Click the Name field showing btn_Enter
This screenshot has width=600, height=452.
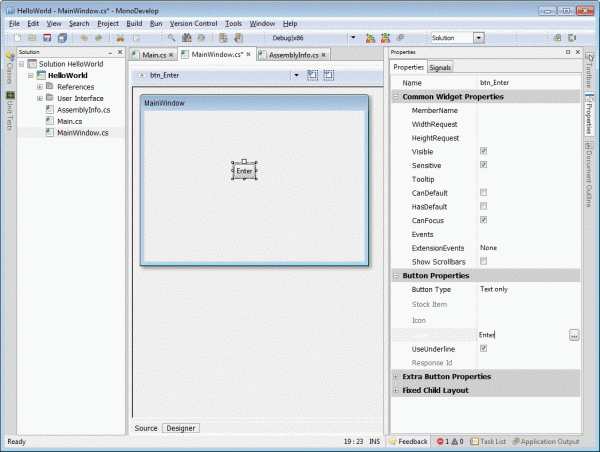click(529, 83)
